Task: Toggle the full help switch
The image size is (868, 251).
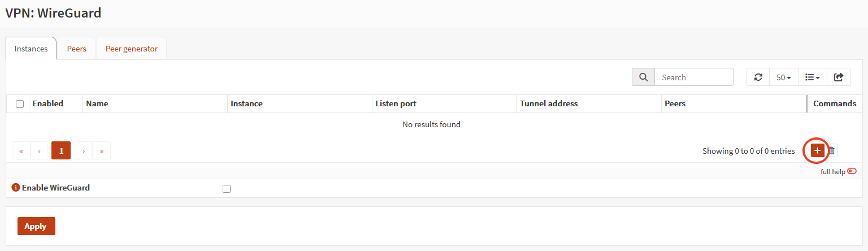Action: point(852,171)
